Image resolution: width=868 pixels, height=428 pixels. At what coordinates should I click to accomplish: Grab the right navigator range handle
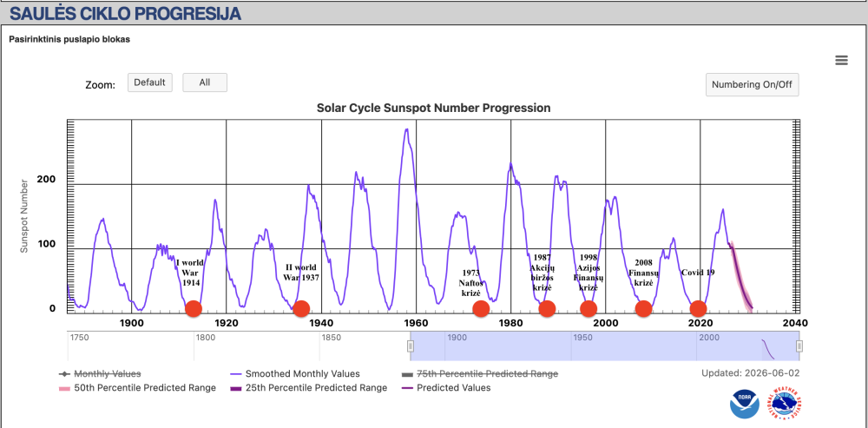point(799,346)
